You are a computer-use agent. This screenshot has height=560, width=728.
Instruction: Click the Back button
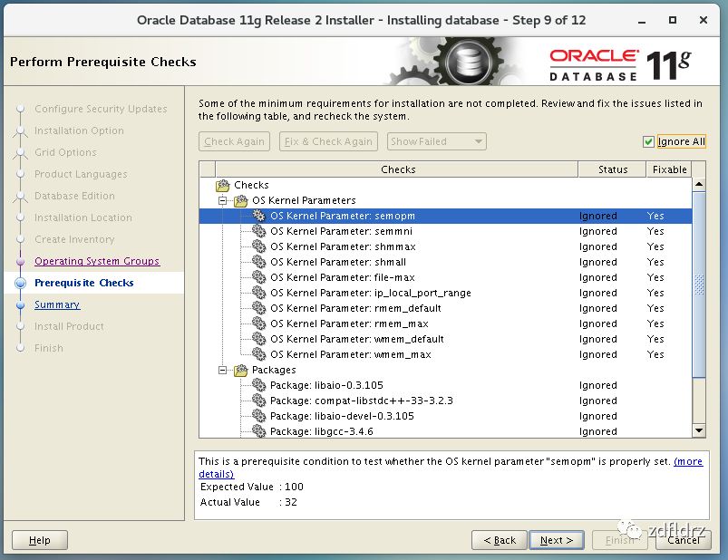[x=500, y=540]
